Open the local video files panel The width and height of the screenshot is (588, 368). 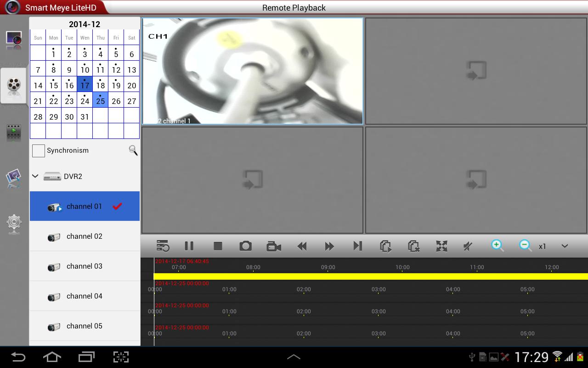click(13, 132)
